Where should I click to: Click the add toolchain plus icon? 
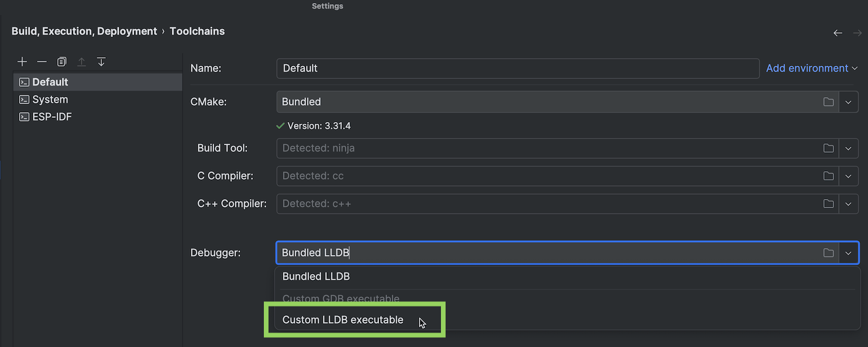(23, 62)
